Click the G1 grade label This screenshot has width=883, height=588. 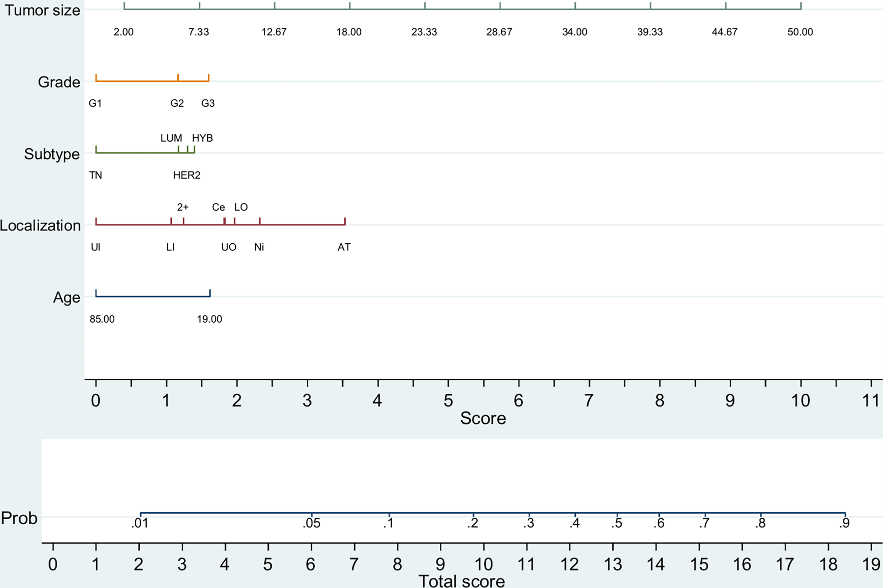tap(95, 103)
